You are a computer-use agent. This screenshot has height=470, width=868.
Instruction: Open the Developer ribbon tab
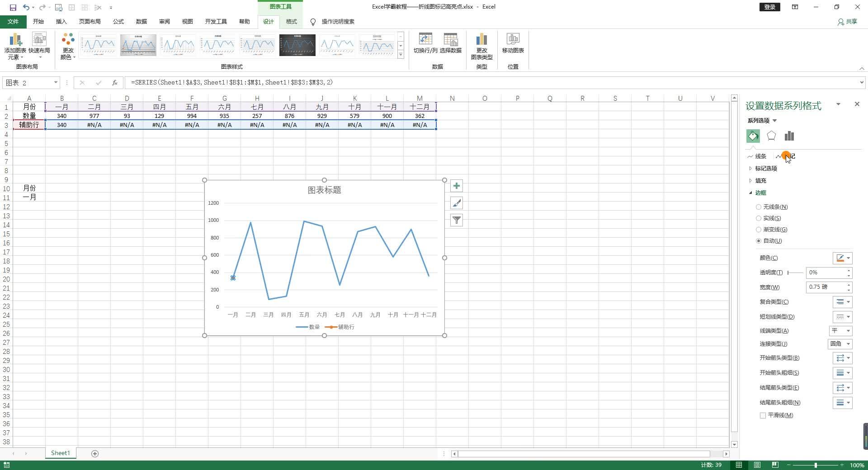216,22
